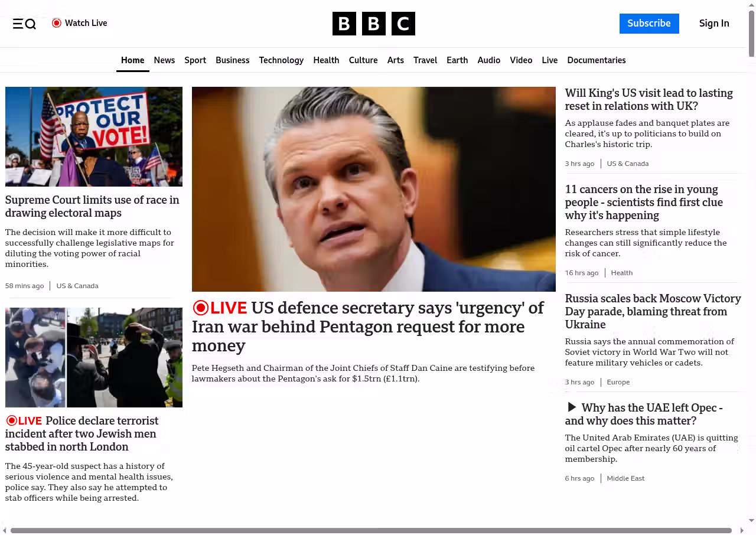Image resolution: width=756 pixels, height=535 pixels.
Task: Click the Subscribe button
Action: coord(649,24)
